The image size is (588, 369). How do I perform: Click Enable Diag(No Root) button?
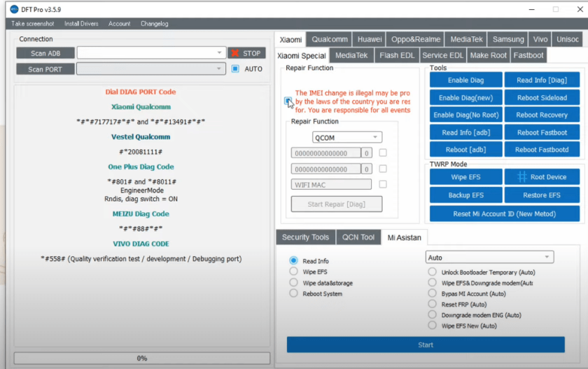465,115
